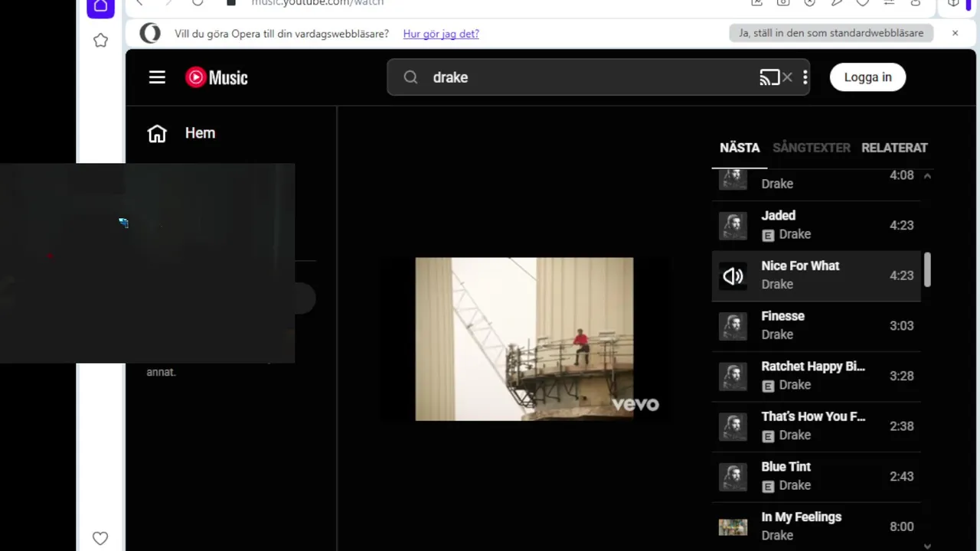Viewport: 980px width, 551px height.
Task: Click Ja, ställ in den som standardwebbläsare
Action: 831,33
